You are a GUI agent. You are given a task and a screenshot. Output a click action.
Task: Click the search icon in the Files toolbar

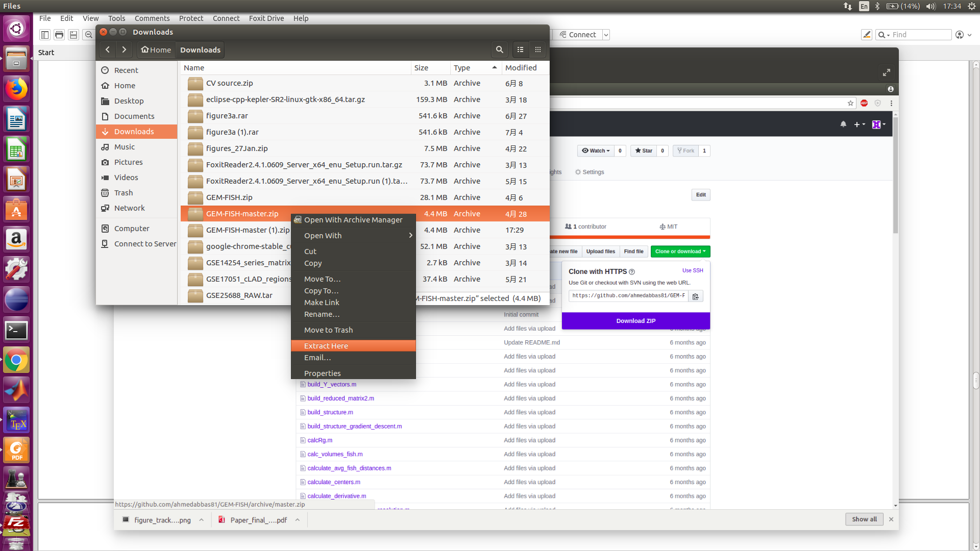(x=499, y=49)
